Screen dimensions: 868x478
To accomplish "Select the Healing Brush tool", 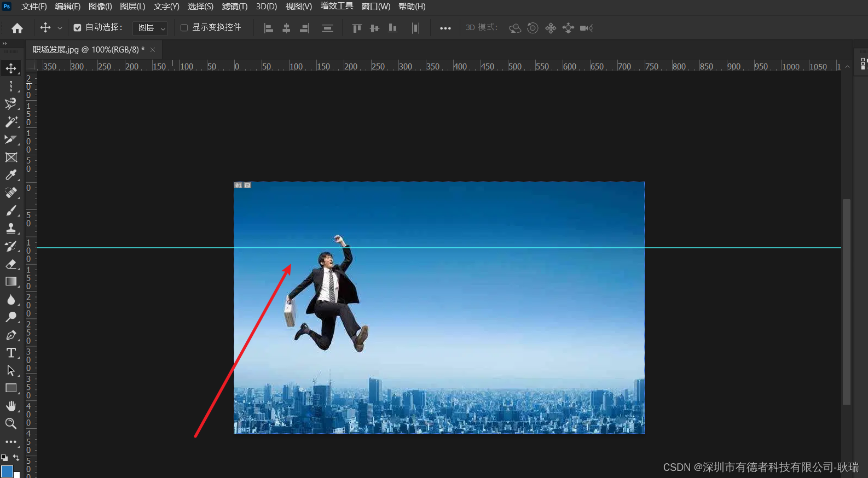I will (x=11, y=193).
